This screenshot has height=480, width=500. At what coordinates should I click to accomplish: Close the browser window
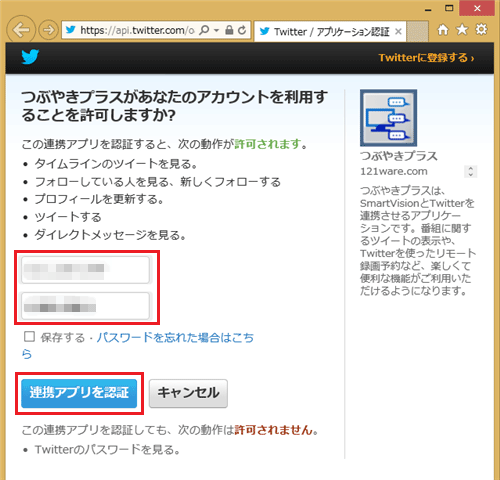(477, 8)
